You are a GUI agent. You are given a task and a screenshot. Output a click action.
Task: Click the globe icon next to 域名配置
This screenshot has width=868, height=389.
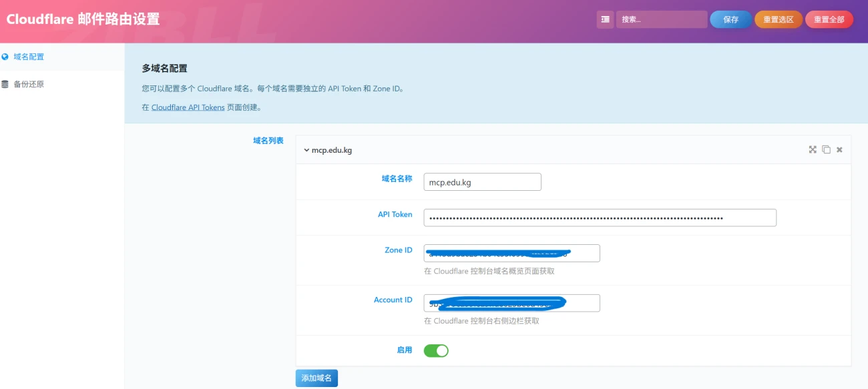[x=5, y=57]
